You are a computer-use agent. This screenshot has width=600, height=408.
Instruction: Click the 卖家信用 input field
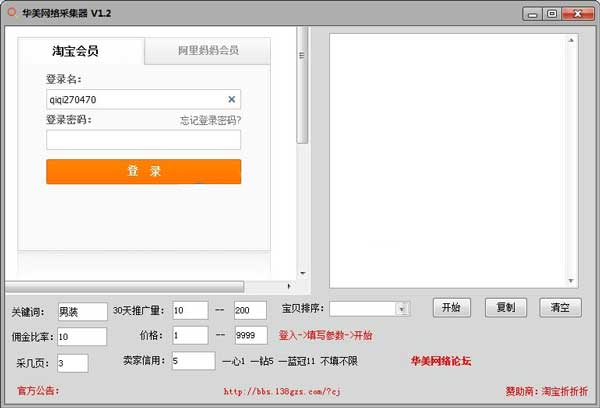(193, 361)
